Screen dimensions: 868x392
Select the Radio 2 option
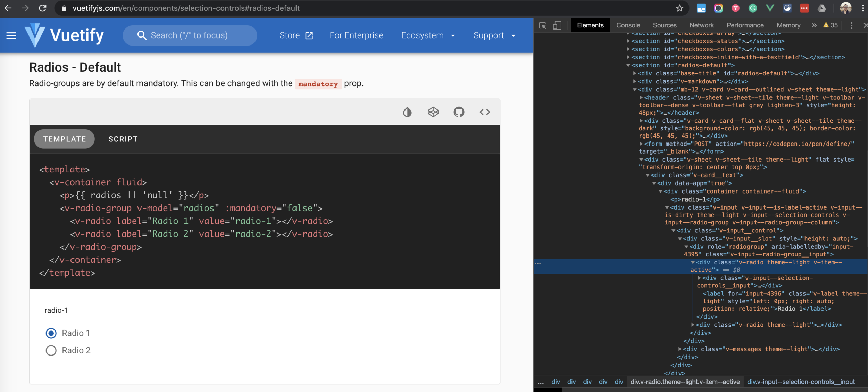point(51,350)
